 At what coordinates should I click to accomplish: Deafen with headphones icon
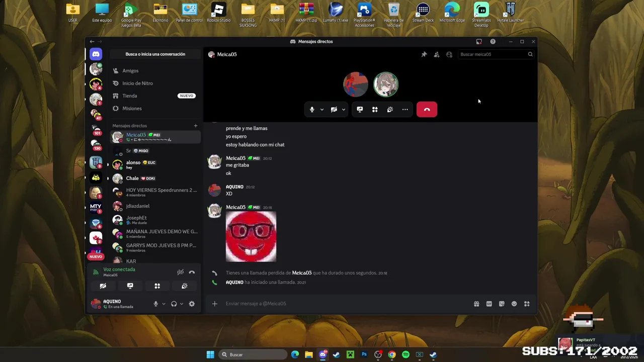click(174, 304)
